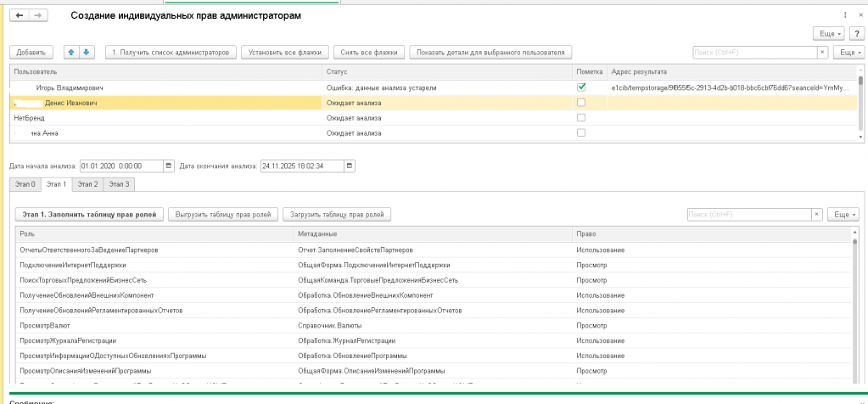Uncheck the mark for Игорь Владимирович
868x404 pixels.
(581, 87)
